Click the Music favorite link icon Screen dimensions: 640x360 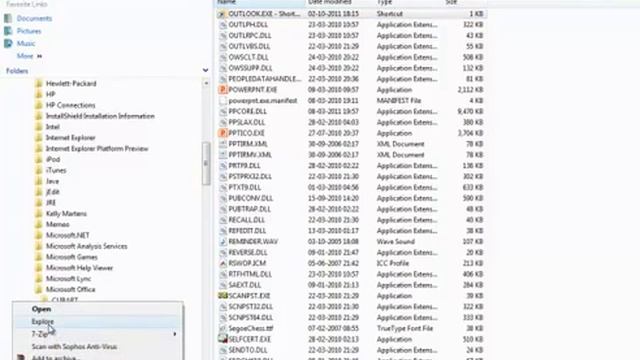pyautogui.click(x=8, y=43)
